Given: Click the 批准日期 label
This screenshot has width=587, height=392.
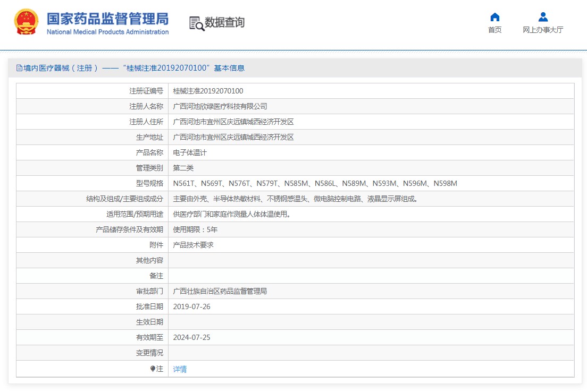Looking at the screenshot, I should click(149, 306).
